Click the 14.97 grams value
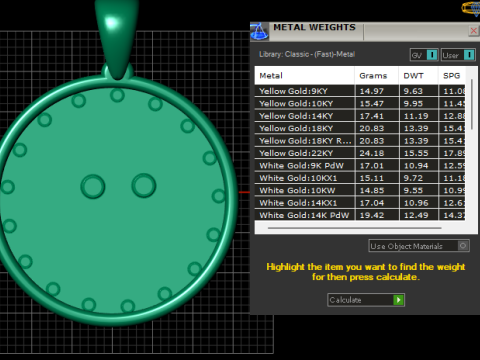Image resolution: width=480 pixels, height=360 pixels. [x=372, y=91]
